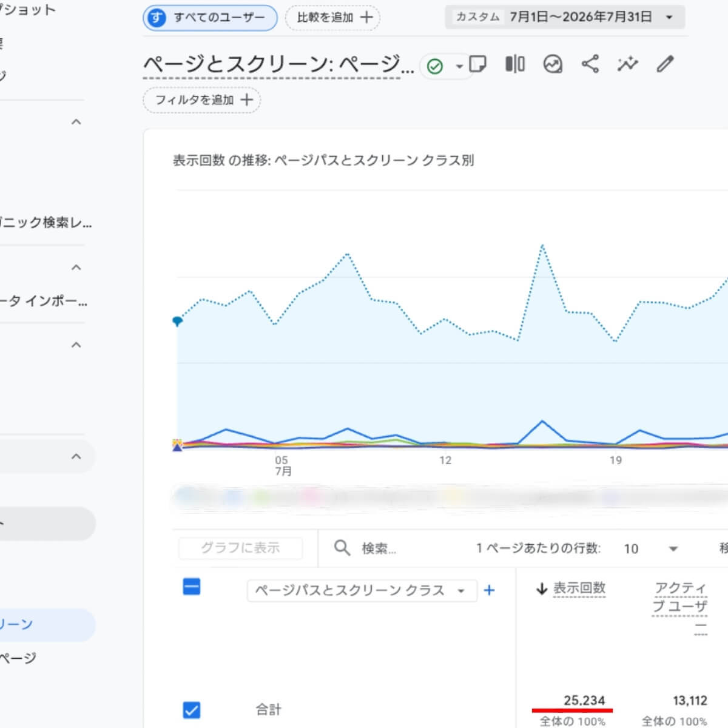Image resolution: width=728 pixels, height=728 pixels.
Task: Click the pencil edit report icon
Action: pyautogui.click(x=666, y=64)
